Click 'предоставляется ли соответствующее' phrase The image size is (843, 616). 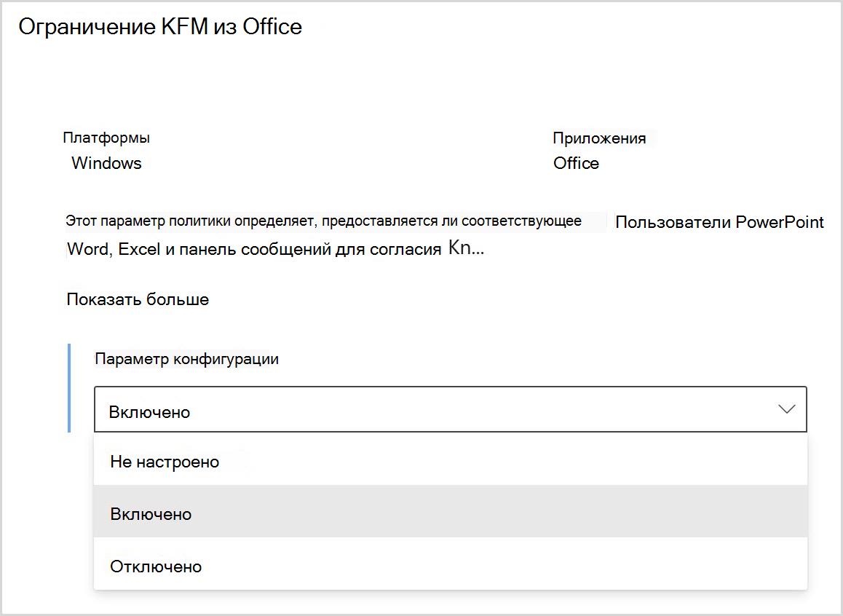tap(451, 221)
